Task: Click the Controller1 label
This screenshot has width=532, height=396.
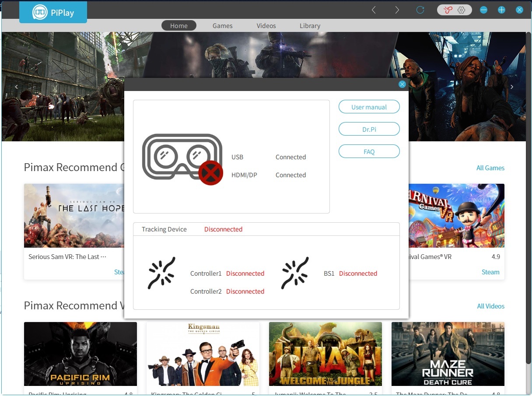Action: point(206,273)
